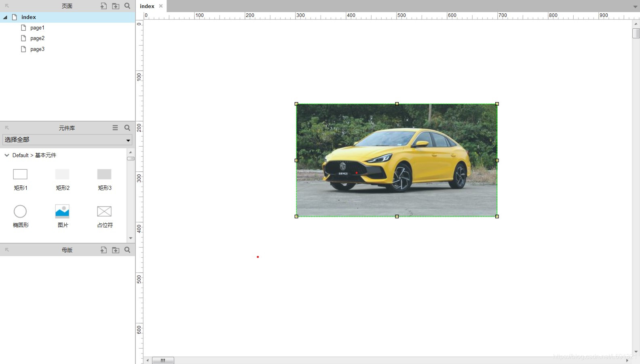Click the page3 file icon

23,49
